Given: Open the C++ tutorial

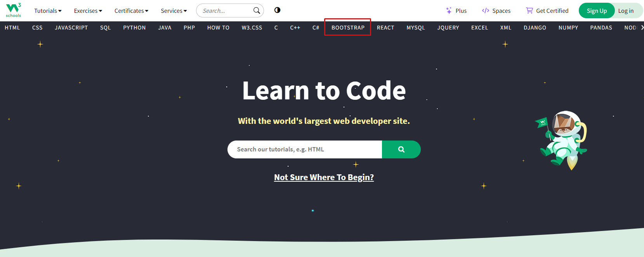Looking at the screenshot, I should pyautogui.click(x=295, y=28).
